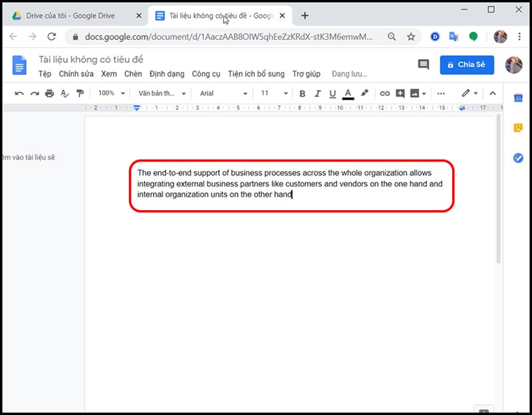This screenshot has width=532, height=415.
Task: Click the Redo arrow in toolbar
Action: [35, 93]
